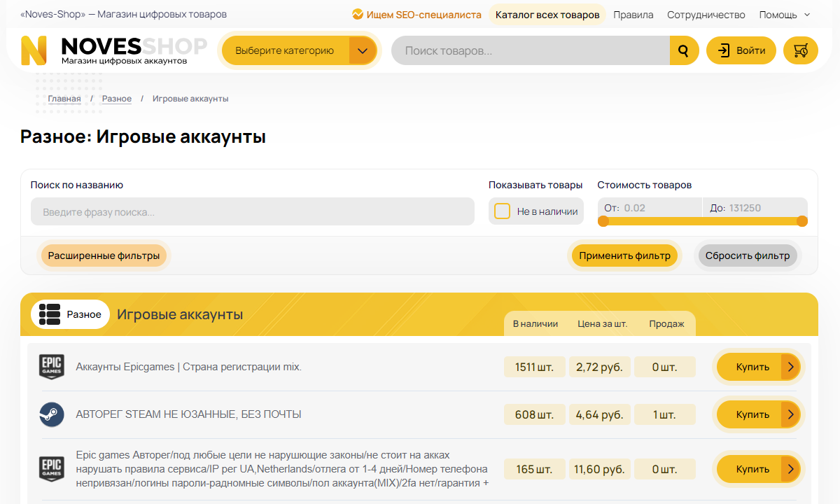Click the 'От' minimum price field
Image resolution: width=840 pixels, height=504 pixels.
(650, 208)
